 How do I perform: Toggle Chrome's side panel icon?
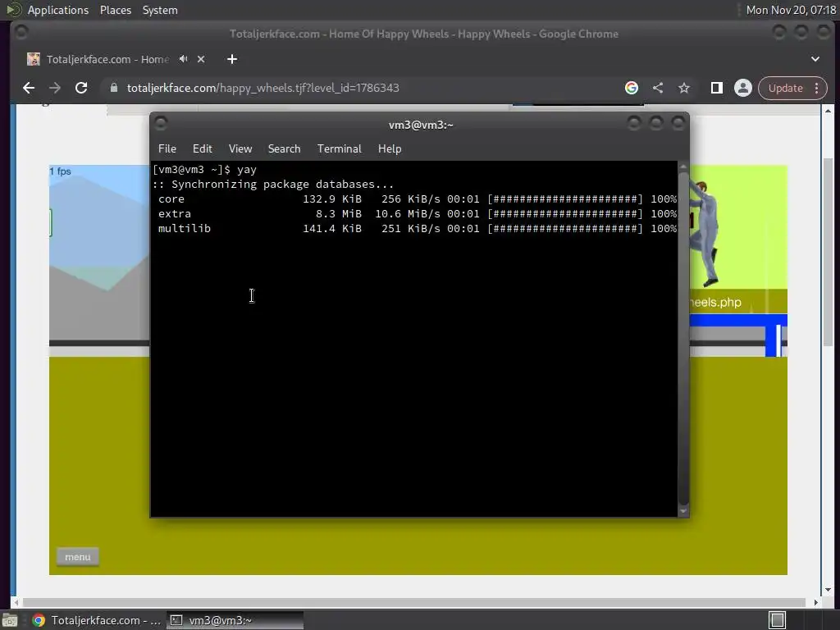click(x=717, y=88)
